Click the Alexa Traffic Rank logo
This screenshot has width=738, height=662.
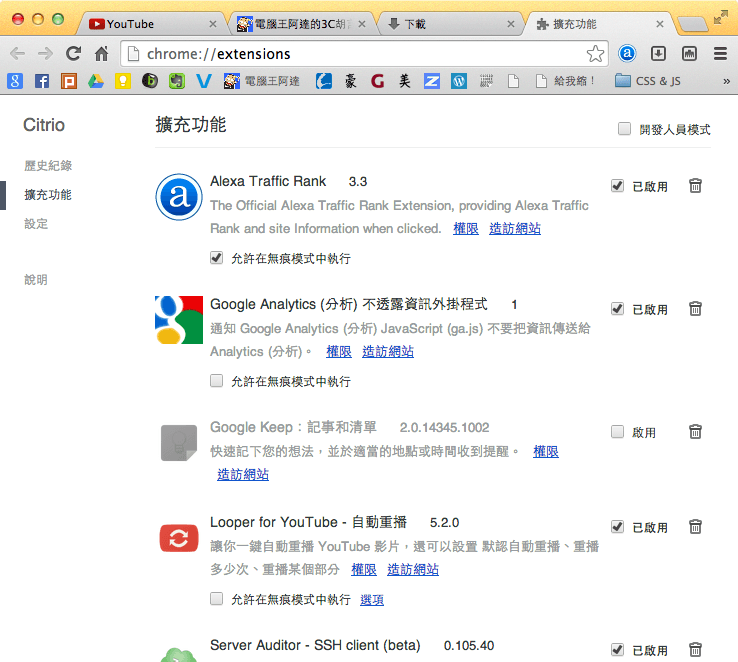point(179,197)
